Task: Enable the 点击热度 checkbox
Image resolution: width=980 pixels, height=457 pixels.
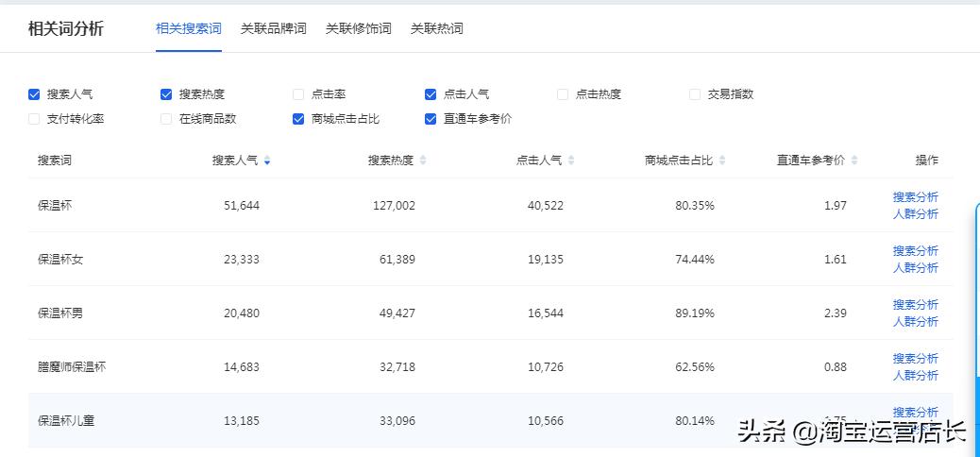Action: pos(563,95)
